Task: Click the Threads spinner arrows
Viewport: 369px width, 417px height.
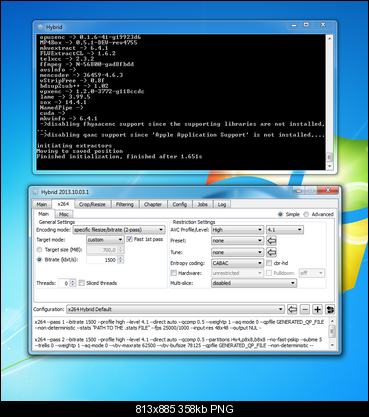Action: tap(73, 283)
